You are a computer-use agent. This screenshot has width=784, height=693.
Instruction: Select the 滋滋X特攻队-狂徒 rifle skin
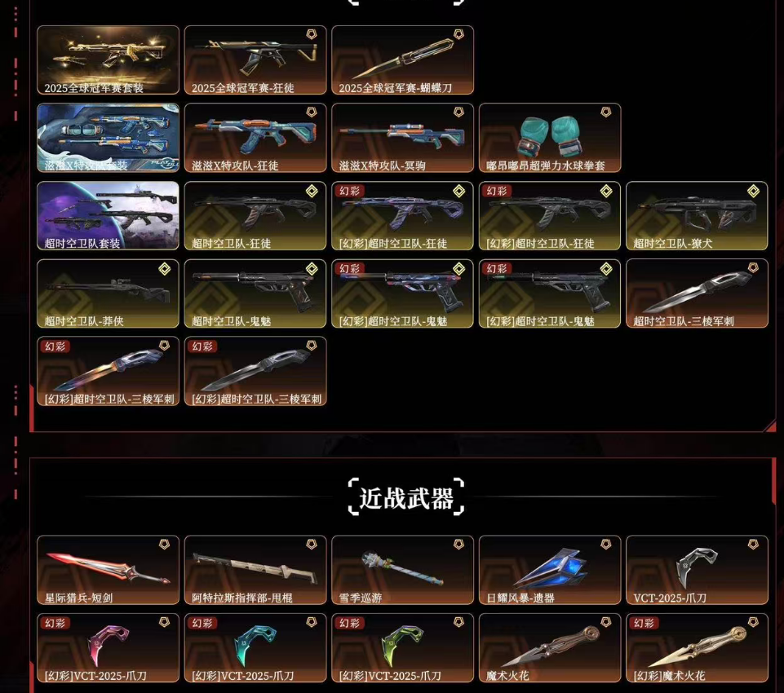point(255,138)
